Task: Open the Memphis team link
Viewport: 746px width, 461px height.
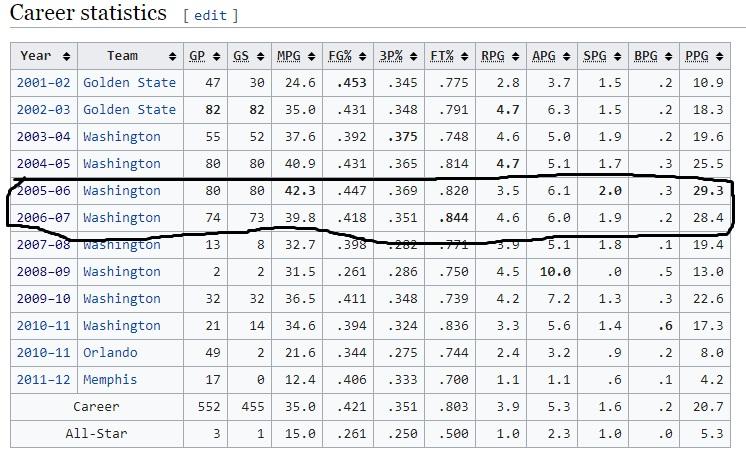Action: (110, 380)
